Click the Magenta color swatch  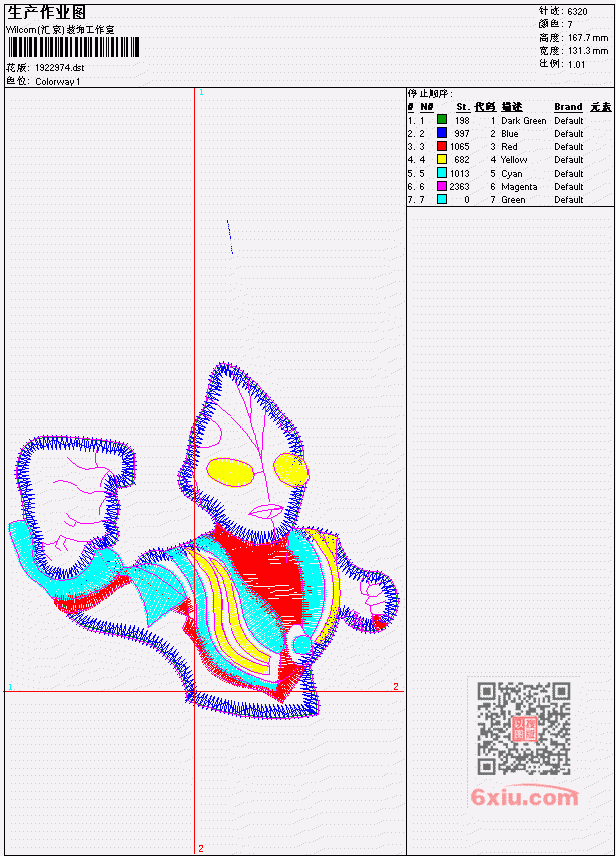click(442, 186)
